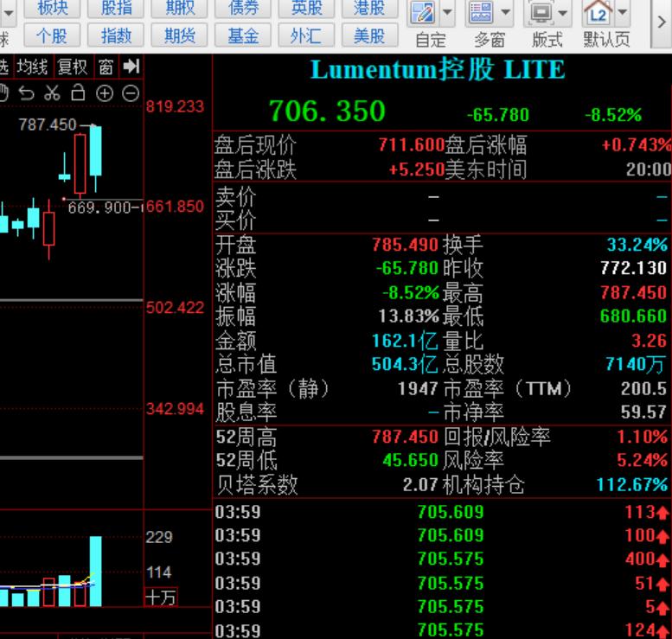Select the hand pan tool
This screenshot has width=672, height=639.
pyautogui.click(x=3, y=93)
